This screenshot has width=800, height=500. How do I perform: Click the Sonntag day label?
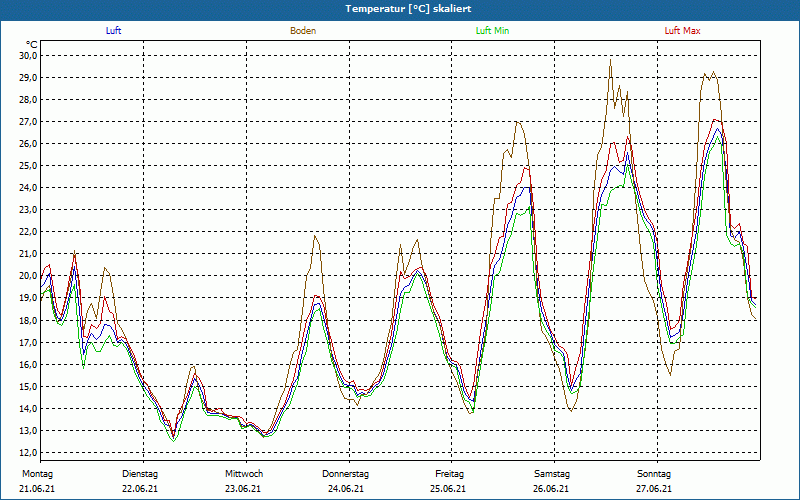(x=654, y=474)
